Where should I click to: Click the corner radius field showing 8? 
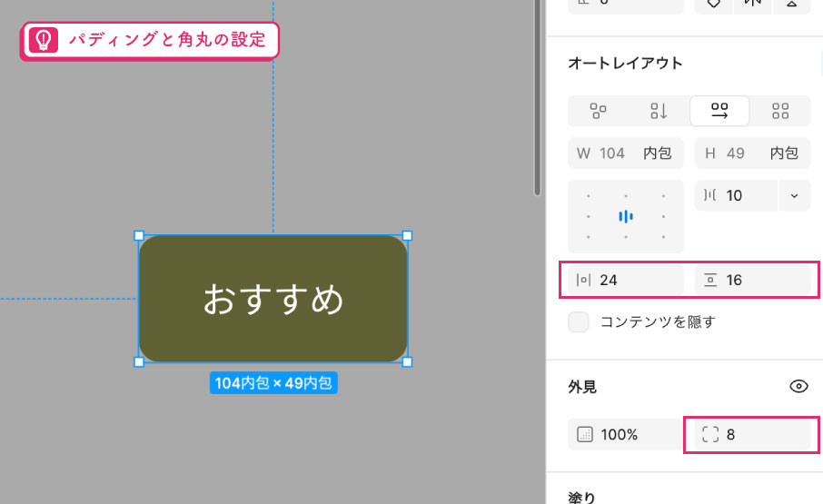pos(753,434)
